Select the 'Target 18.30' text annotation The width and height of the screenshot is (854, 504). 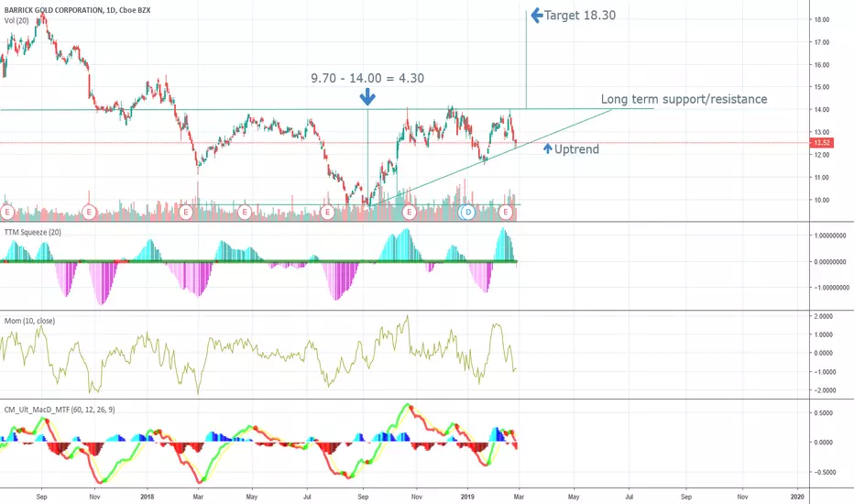(x=580, y=16)
